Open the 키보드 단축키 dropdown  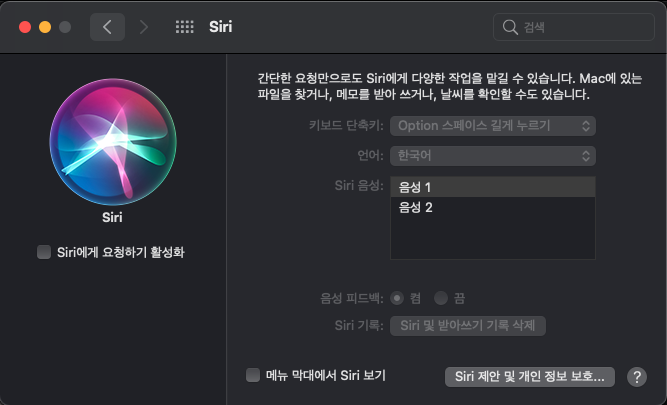[x=493, y=126]
